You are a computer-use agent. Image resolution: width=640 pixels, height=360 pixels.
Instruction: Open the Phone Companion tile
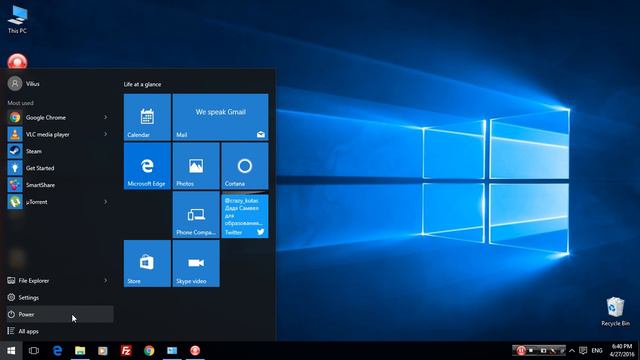point(196,215)
